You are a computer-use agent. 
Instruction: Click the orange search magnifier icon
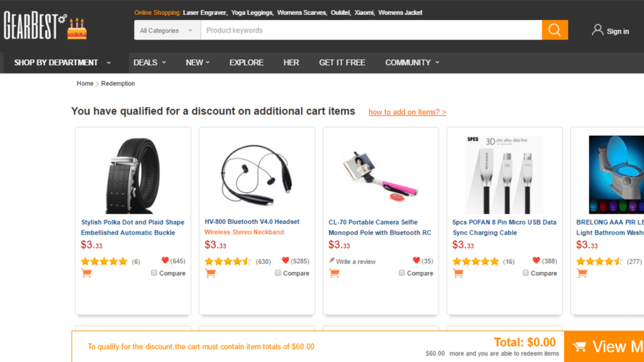[554, 30]
